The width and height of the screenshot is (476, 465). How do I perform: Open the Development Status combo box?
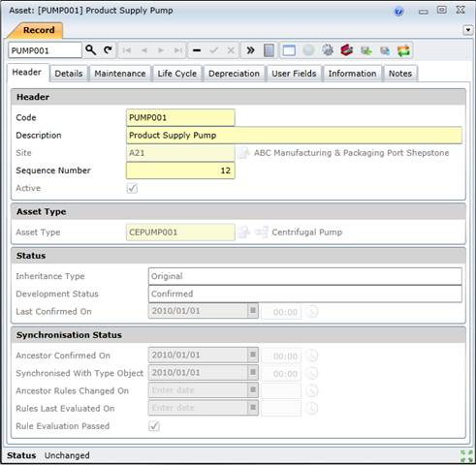point(305,294)
